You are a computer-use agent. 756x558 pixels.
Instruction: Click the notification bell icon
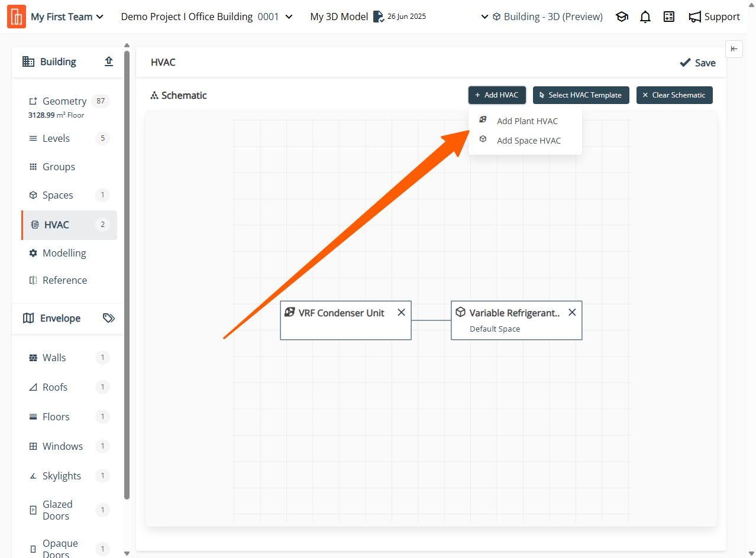point(645,17)
